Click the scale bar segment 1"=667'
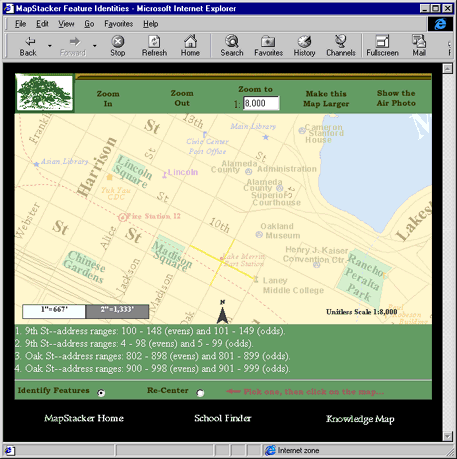The height and width of the screenshot is (459, 457). [54, 312]
